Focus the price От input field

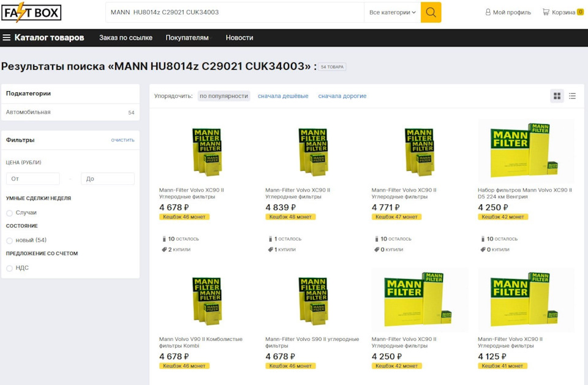pyautogui.click(x=32, y=179)
